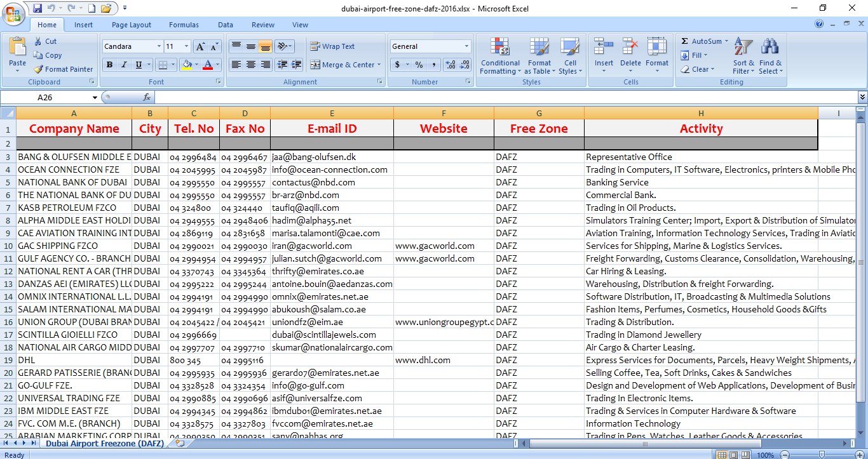Open the Candara font name dropdown
Viewport: 868px width, 459px height.
click(159, 46)
